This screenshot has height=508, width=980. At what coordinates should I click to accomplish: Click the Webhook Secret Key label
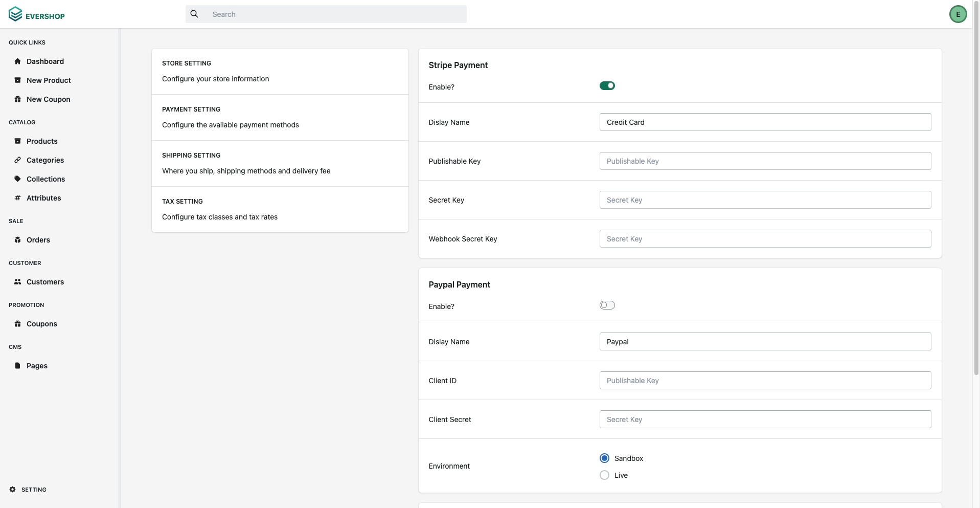point(463,239)
